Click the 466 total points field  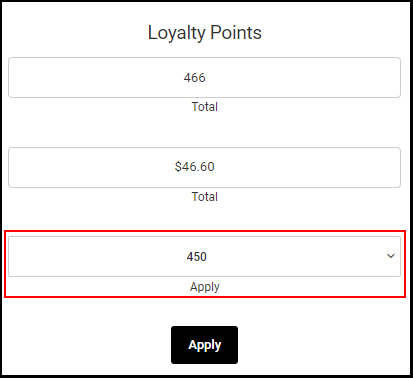point(204,77)
